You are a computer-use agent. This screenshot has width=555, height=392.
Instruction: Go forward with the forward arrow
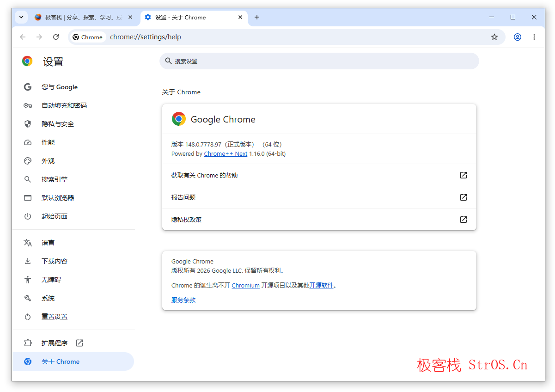point(39,37)
